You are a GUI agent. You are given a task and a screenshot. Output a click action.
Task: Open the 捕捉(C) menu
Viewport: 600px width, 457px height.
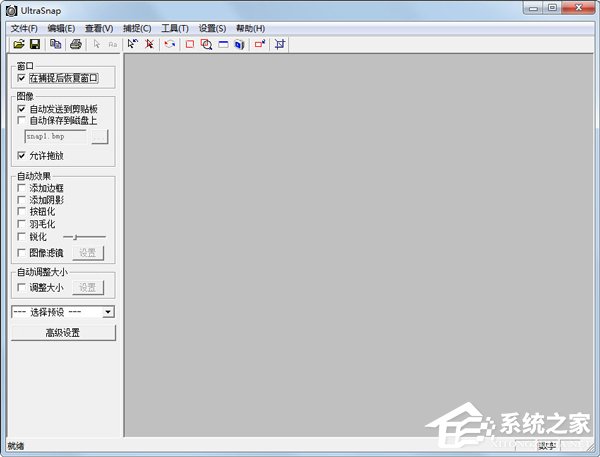[x=137, y=28]
